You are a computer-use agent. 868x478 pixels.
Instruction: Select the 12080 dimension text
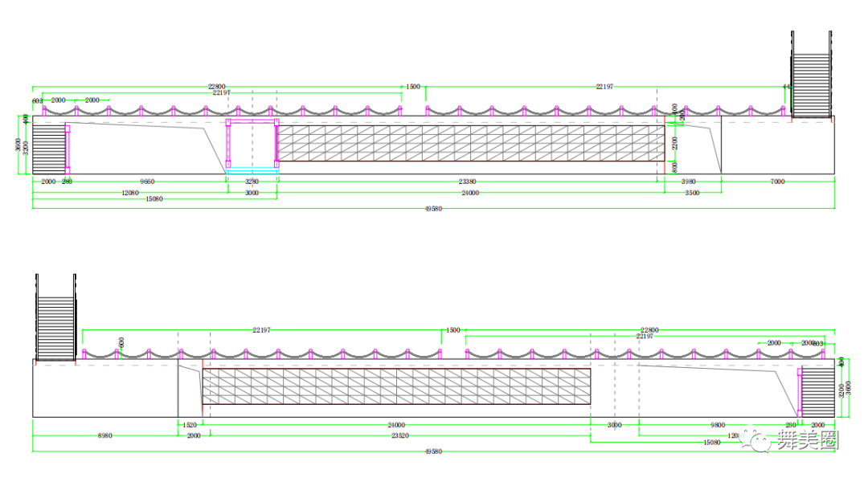tap(129, 193)
